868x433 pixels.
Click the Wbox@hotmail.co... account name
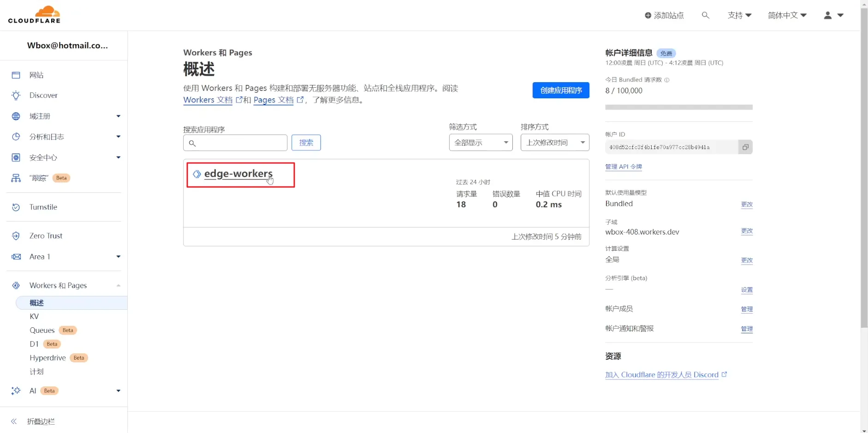coord(67,46)
